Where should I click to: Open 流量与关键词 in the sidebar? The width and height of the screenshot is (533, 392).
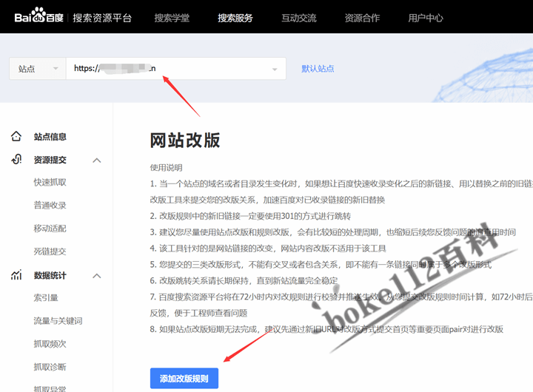[58, 321]
